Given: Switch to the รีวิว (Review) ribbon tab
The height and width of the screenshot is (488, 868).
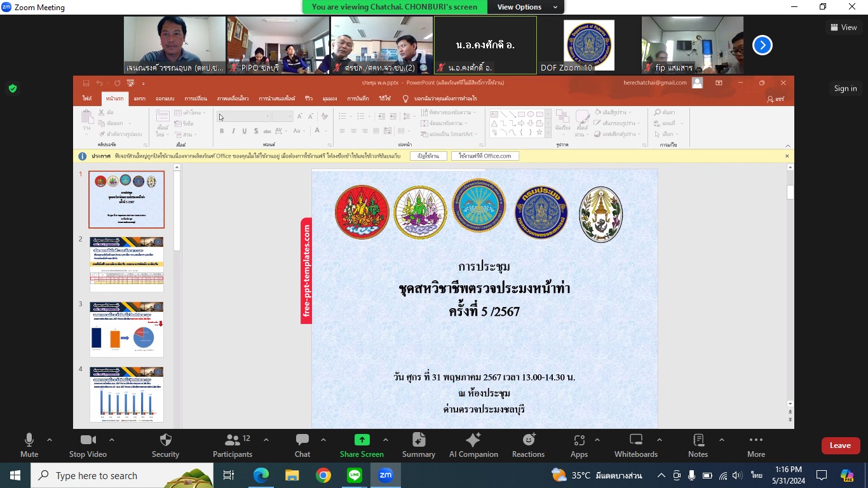Looking at the screenshot, I should click(309, 98).
